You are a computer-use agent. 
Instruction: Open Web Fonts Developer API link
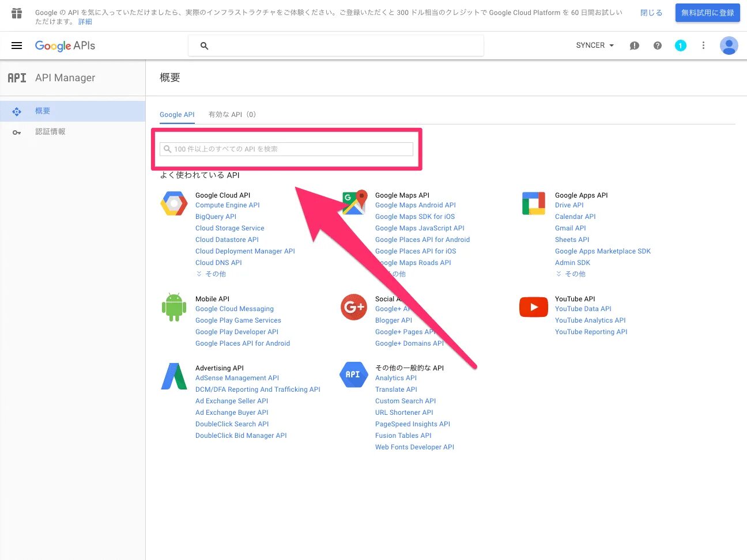pyautogui.click(x=415, y=447)
